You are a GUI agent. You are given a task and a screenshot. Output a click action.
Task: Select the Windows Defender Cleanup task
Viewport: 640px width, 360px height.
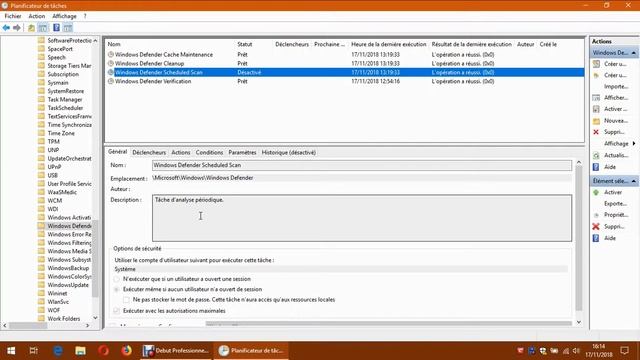pos(149,64)
